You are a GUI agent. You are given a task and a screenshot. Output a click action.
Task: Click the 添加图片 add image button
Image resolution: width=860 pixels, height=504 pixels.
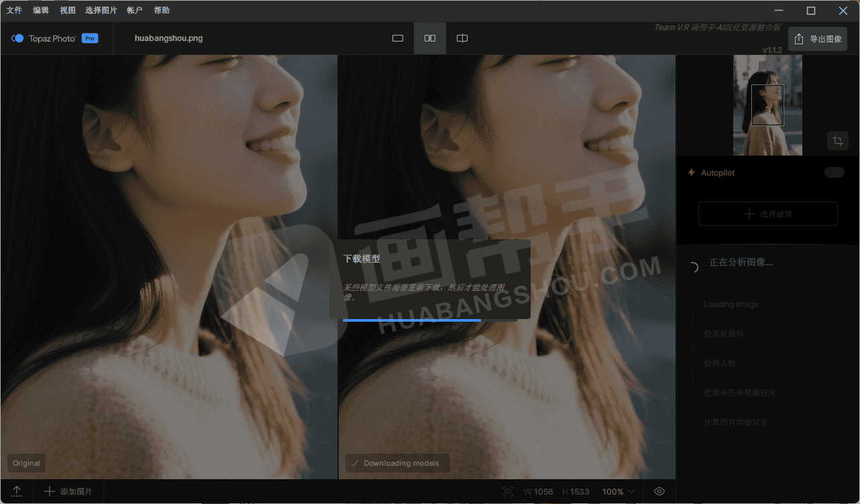(x=68, y=491)
